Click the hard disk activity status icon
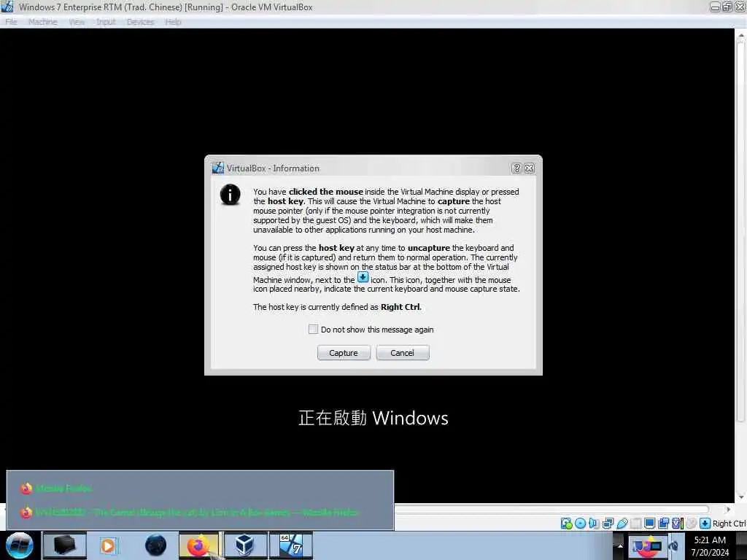The width and height of the screenshot is (747, 560). pyautogui.click(x=566, y=524)
